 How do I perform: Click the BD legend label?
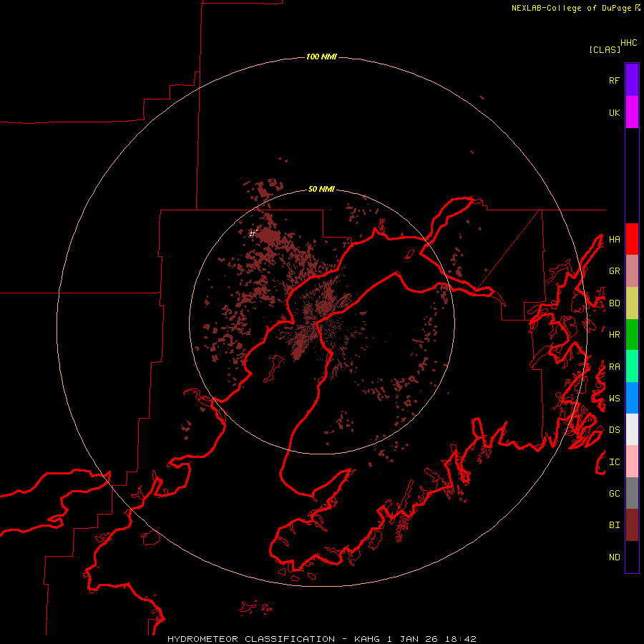pyautogui.click(x=614, y=303)
